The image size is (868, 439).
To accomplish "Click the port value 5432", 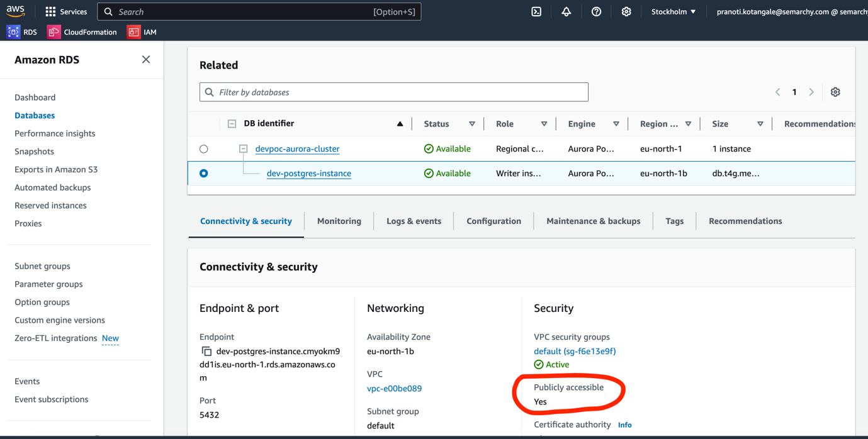I will point(209,415).
